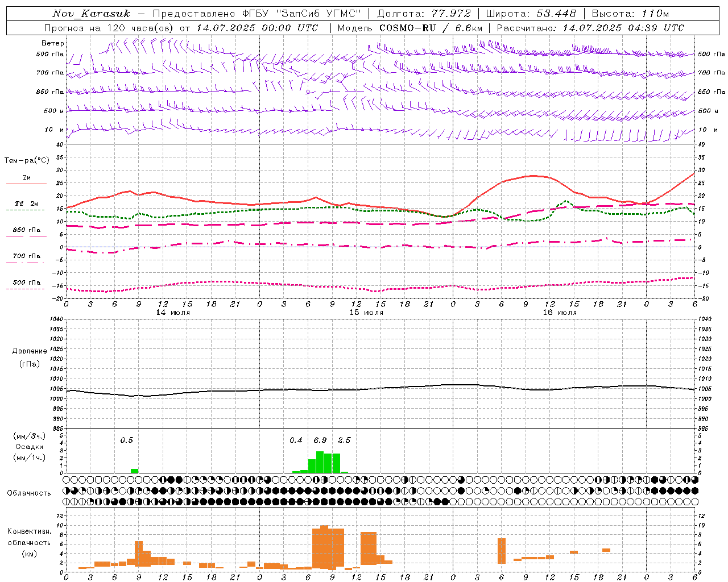Click the precipitation value 0.4

(x=296, y=440)
